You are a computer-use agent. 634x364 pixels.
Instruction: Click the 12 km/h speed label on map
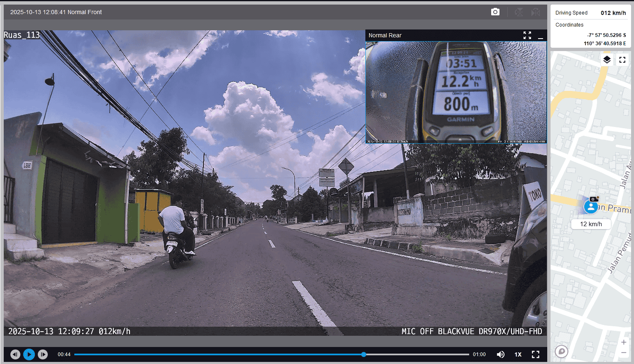point(591,224)
